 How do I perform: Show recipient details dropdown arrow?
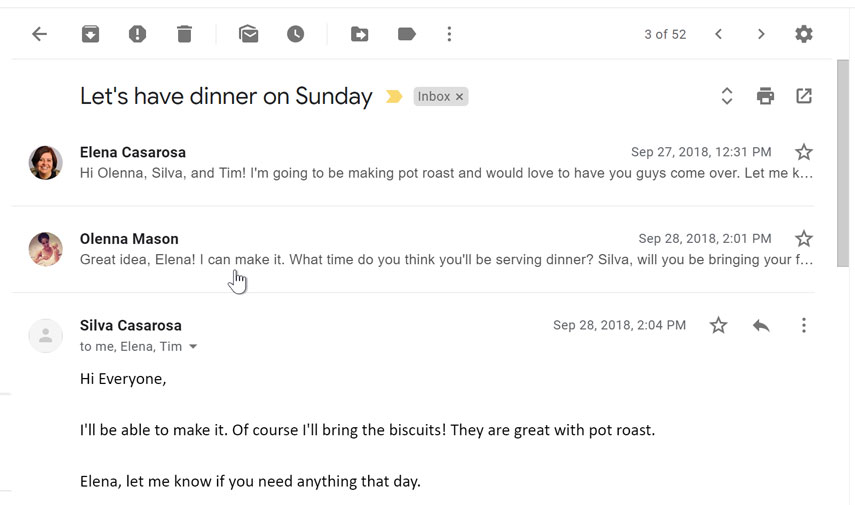point(193,347)
